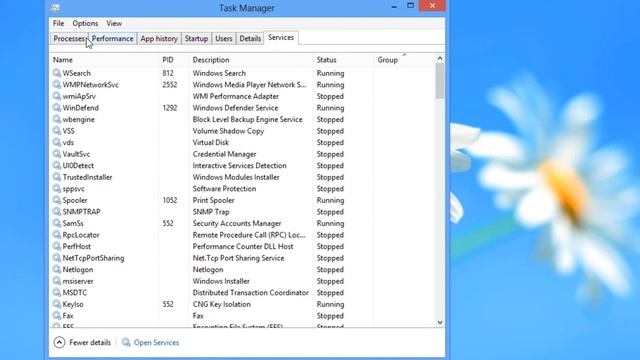
Task: Select the Services tab
Action: (281, 38)
